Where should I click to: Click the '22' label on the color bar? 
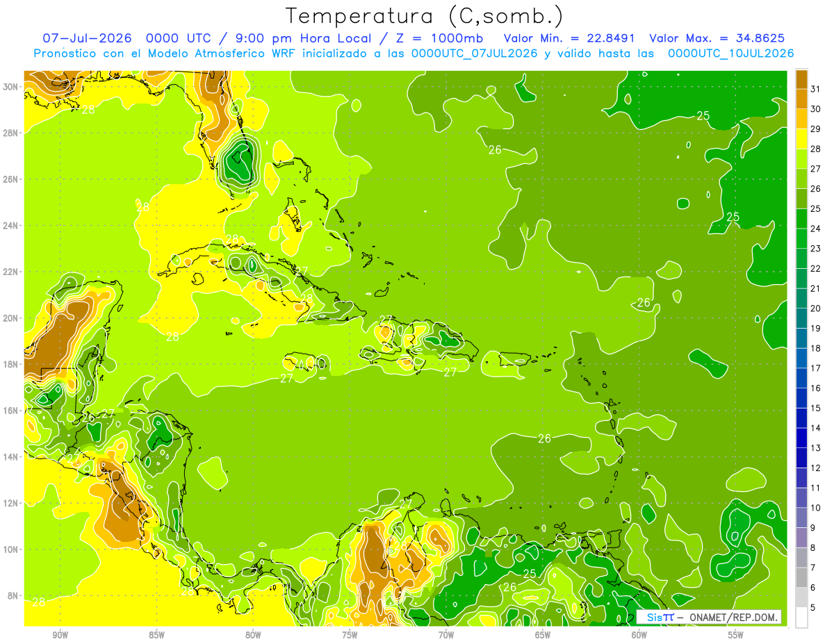tap(816, 269)
